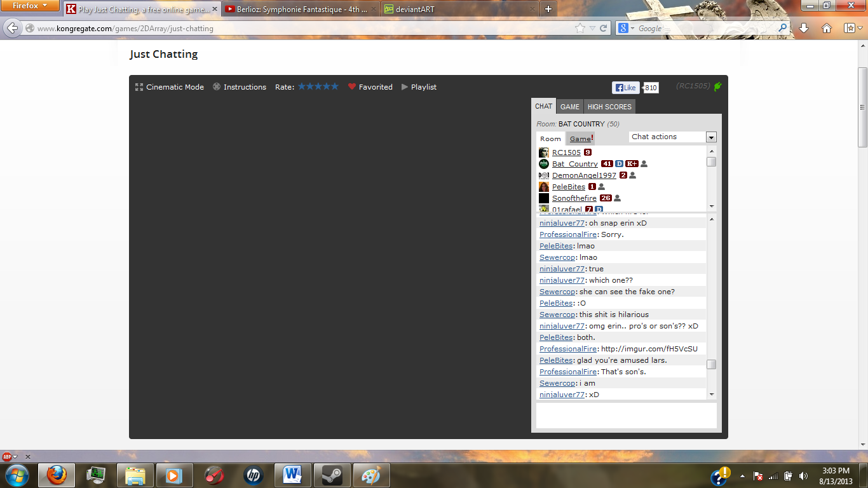Rate the game five stars
Screen dimensions: 868x488
335,86
